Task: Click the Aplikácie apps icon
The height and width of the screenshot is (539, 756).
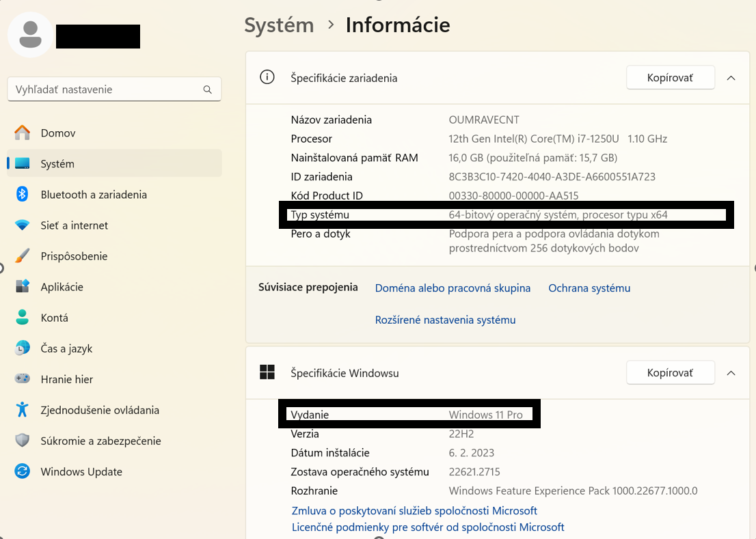Action: (22, 287)
